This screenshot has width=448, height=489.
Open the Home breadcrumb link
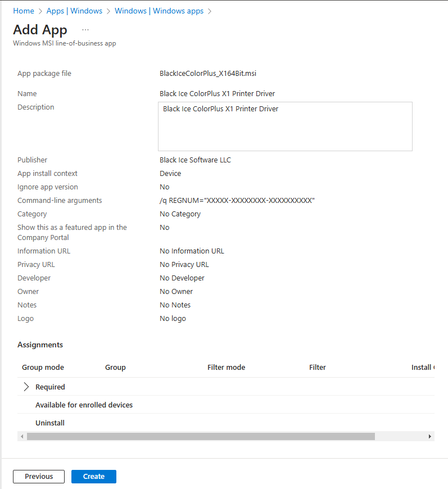(24, 11)
